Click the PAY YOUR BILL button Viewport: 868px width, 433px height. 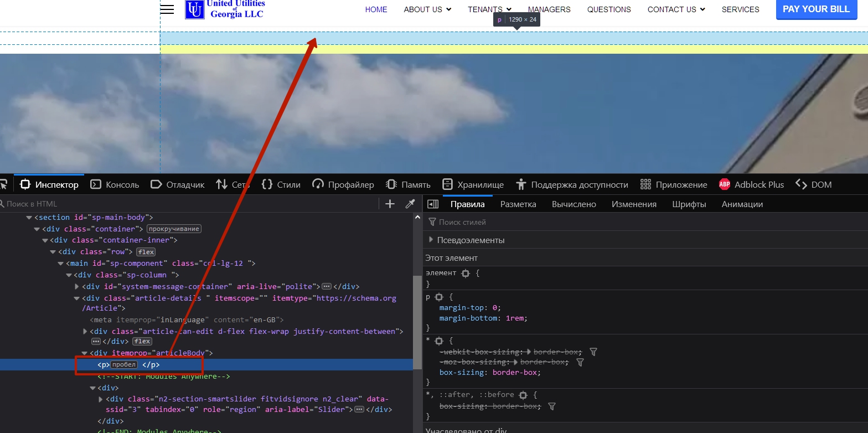click(816, 9)
